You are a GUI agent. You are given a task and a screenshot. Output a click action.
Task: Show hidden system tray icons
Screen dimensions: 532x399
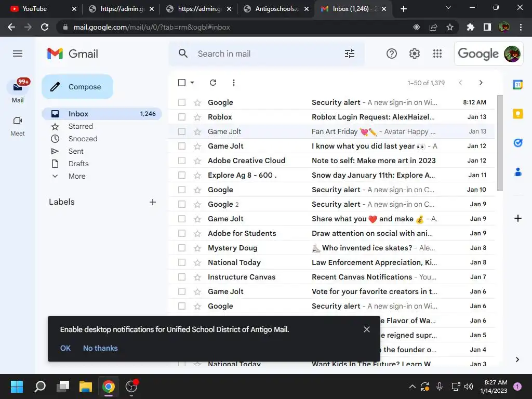click(x=412, y=387)
